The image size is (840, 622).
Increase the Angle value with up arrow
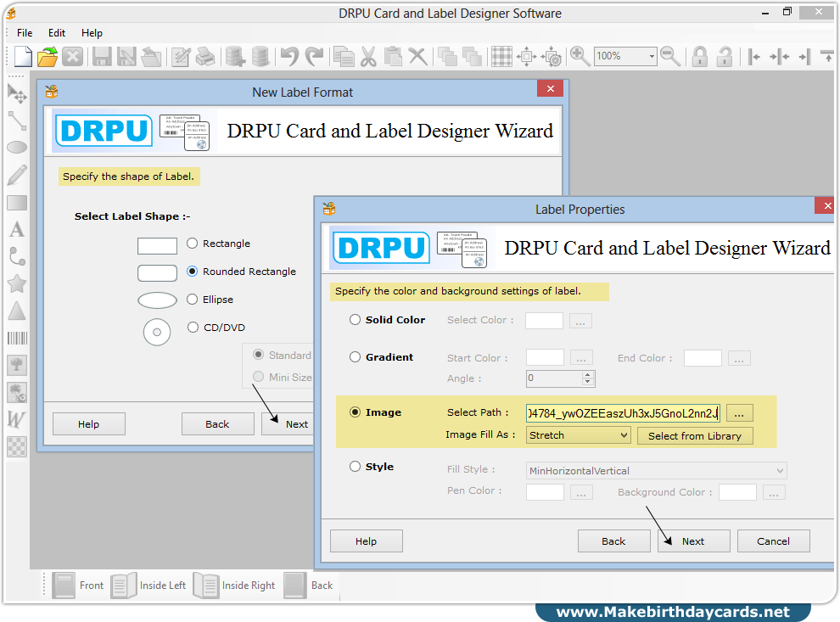(x=588, y=374)
